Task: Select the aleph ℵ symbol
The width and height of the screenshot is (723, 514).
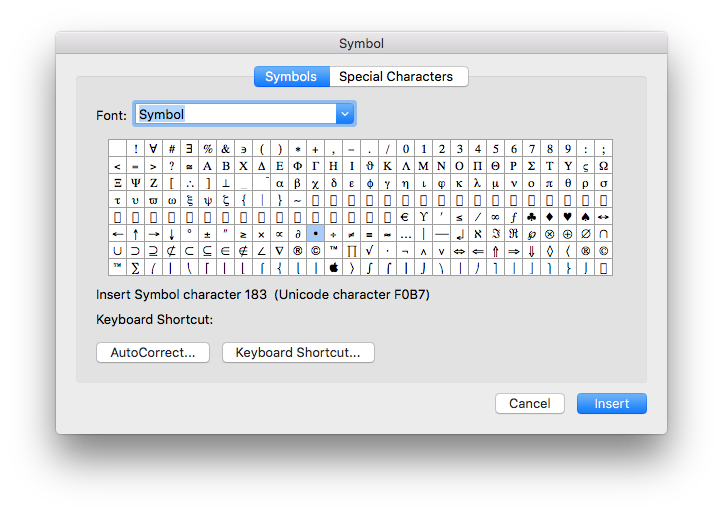Action: [478, 234]
